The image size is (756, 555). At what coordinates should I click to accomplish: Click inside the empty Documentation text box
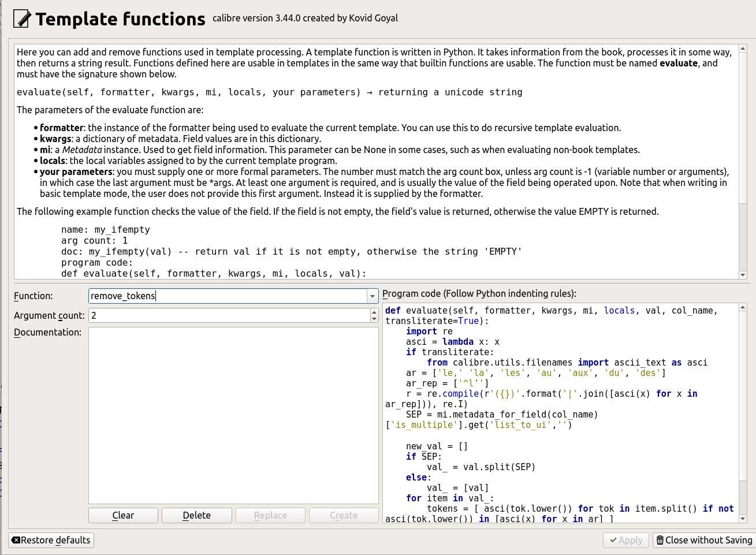point(233,416)
